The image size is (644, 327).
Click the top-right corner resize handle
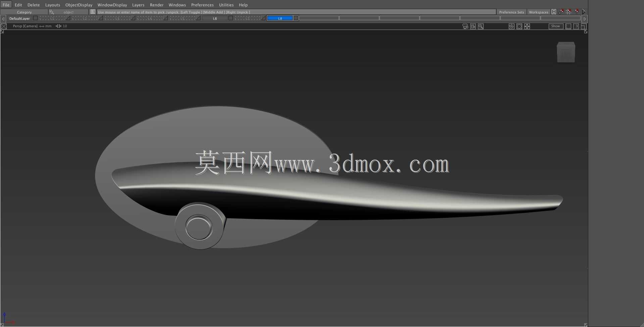586,32
